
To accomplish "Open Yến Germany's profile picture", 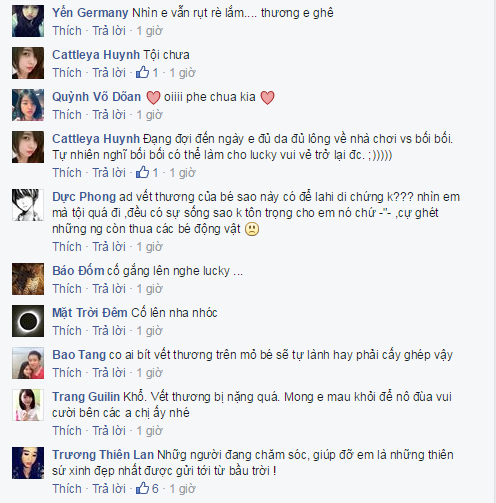I will click(x=28, y=21).
